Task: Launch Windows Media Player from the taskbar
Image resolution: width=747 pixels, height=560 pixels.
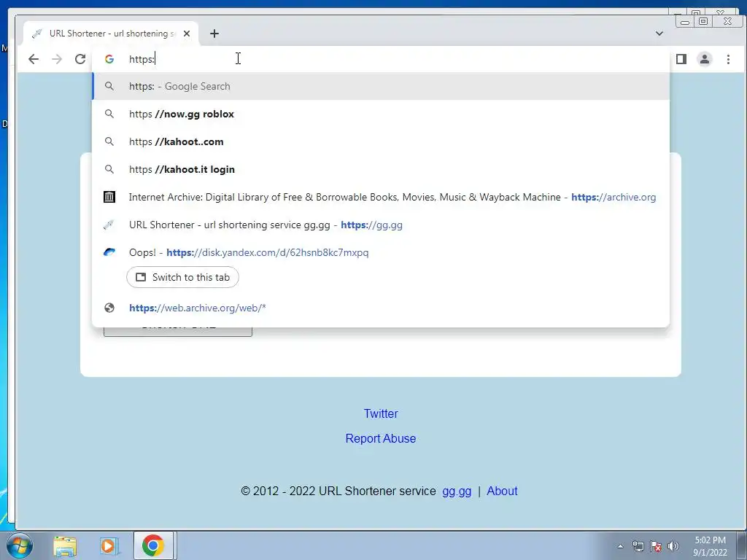Action: click(109, 545)
